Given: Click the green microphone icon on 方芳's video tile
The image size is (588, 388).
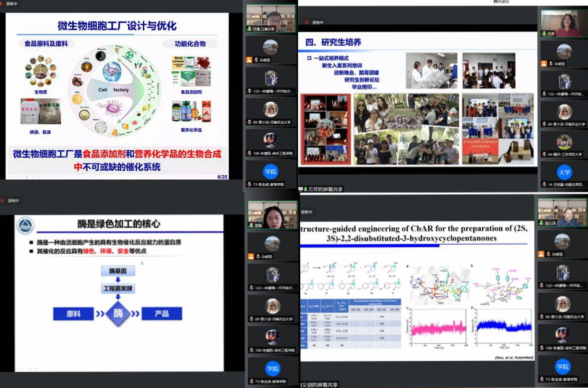Looking at the screenshot, I should (x=544, y=34).
